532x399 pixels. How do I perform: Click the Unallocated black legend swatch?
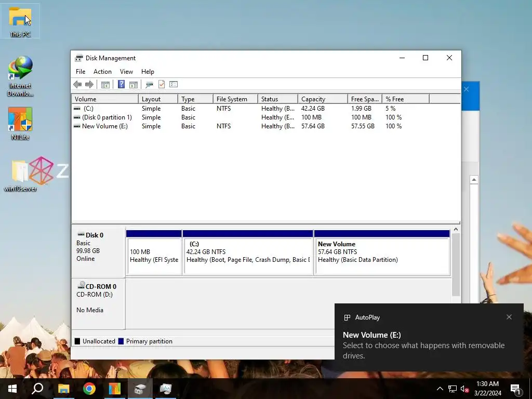tap(77, 341)
